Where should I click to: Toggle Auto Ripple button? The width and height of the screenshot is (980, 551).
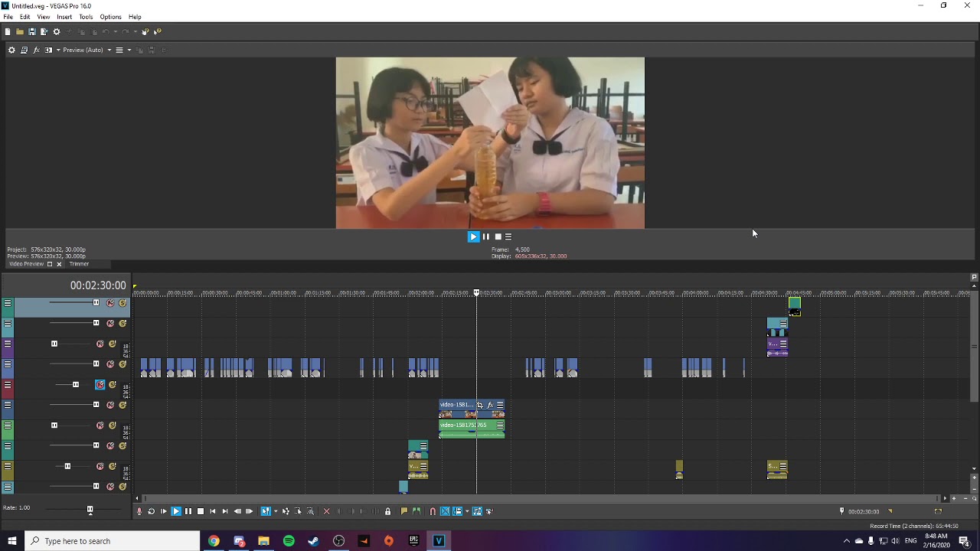point(457,511)
